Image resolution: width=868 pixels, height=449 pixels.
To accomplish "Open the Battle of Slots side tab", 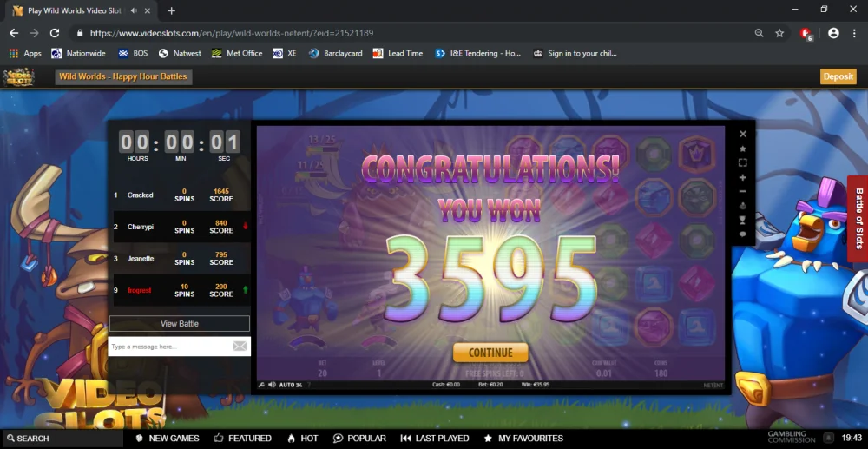I will (x=858, y=219).
